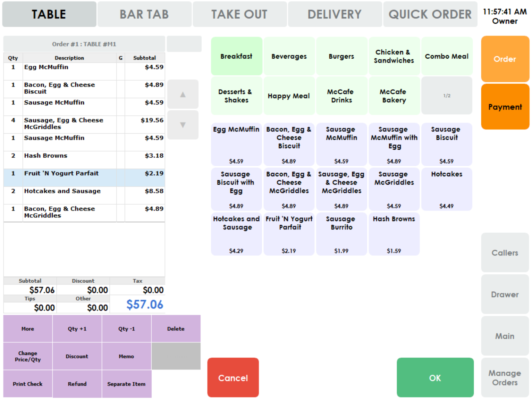Add Sausage McMuffin with Egg item
The height and width of the screenshot is (399, 532).
pos(394,144)
